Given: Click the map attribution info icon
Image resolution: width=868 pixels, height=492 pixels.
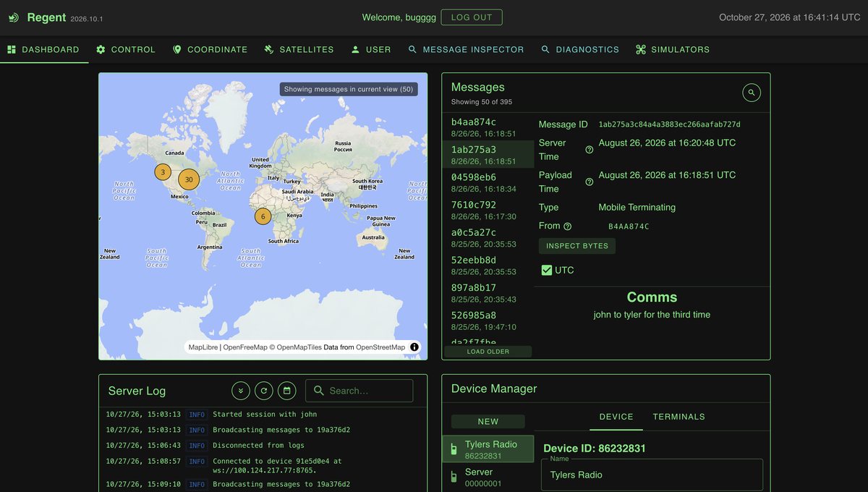Looking at the screenshot, I should click(x=414, y=347).
